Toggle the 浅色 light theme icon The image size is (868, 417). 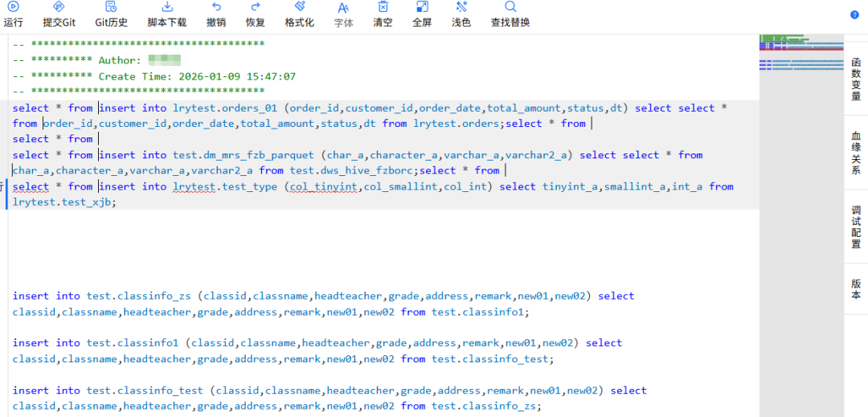461,6
